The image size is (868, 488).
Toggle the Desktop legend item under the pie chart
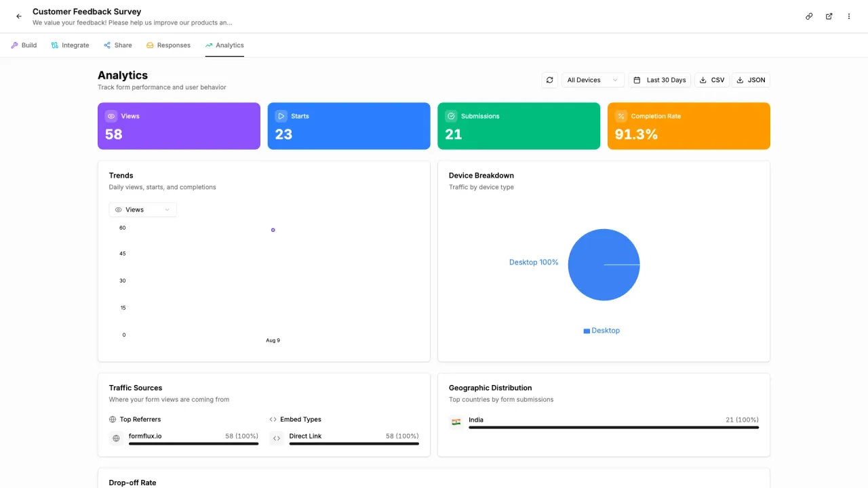pos(601,331)
